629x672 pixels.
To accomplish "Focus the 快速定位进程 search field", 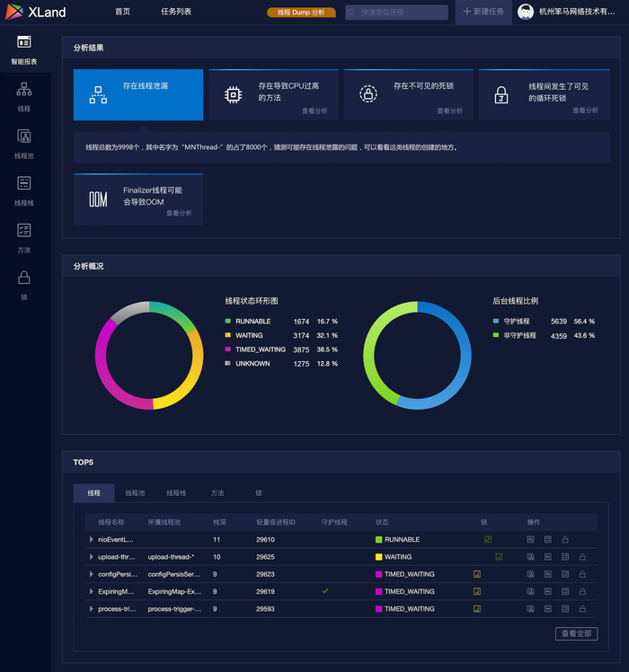I will point(396,12).
